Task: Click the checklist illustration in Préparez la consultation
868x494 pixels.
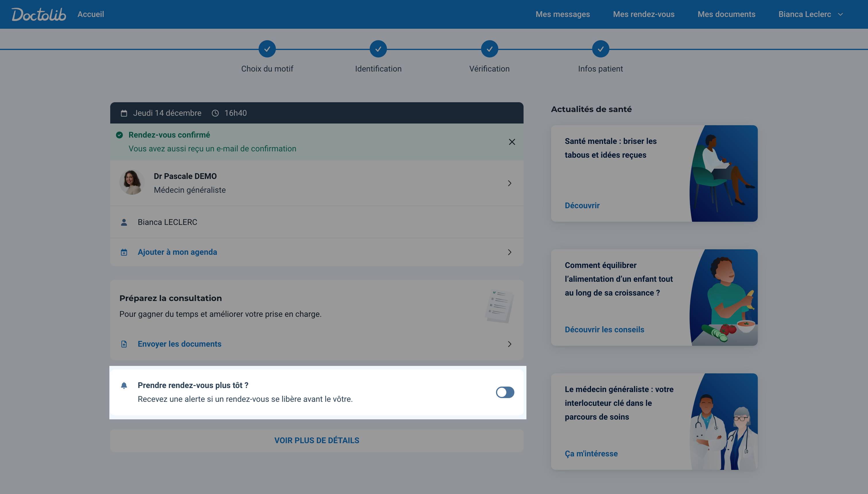Action: [x=499, y=306]
